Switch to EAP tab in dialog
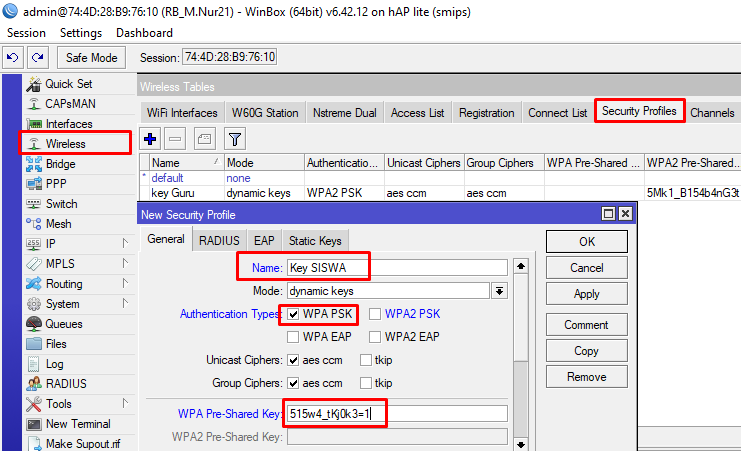 (x=264, y=241)
